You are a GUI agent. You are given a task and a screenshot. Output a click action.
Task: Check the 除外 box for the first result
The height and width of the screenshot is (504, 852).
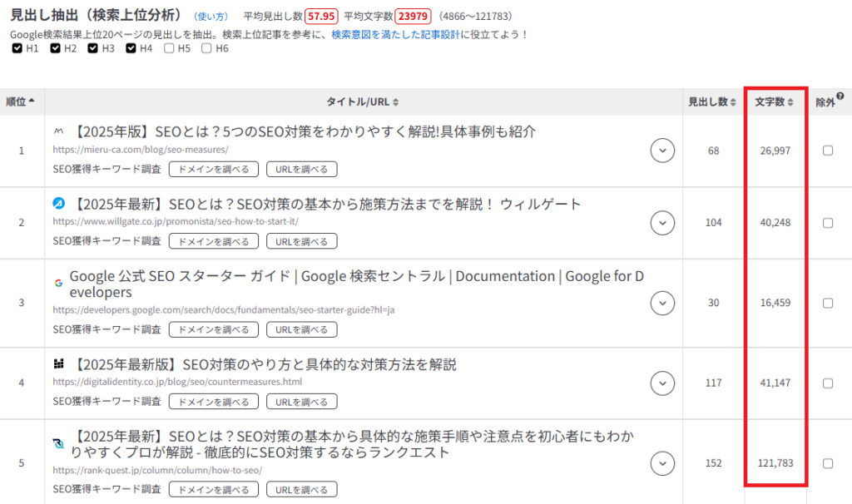pos(829,150)
